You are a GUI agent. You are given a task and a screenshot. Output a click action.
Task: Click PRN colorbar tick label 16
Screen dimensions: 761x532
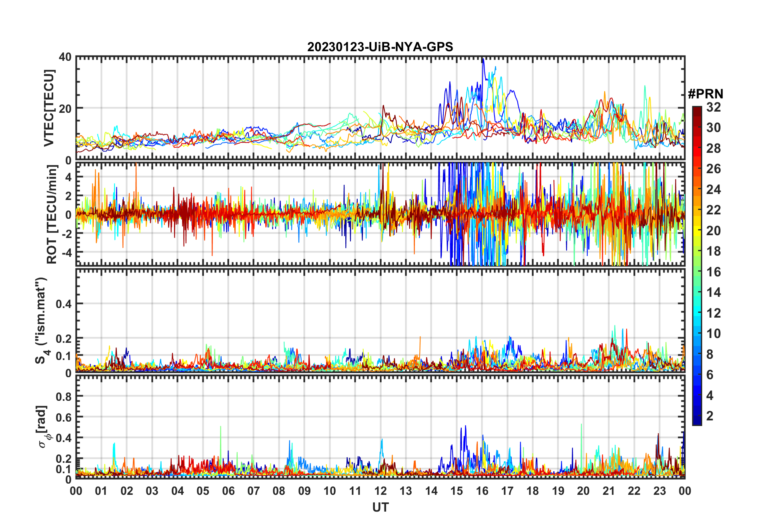point(713,272)
